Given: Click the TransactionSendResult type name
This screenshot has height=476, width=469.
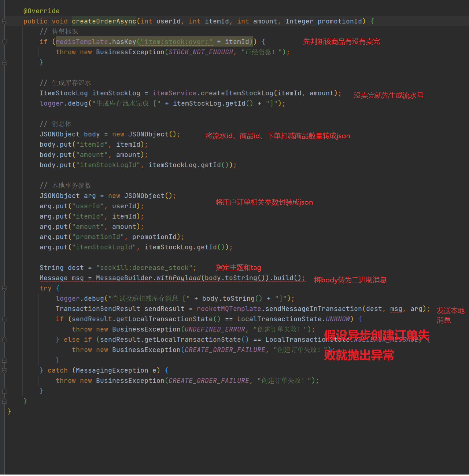Looking at the screenshot, I should pyautogui.click(x=98, y=309).
